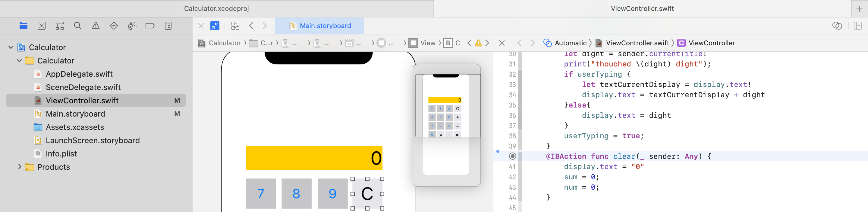The width and height of the screenshot is (868, 212).
Task: Go back in assistant editor history
Action: tap(519, 43)
